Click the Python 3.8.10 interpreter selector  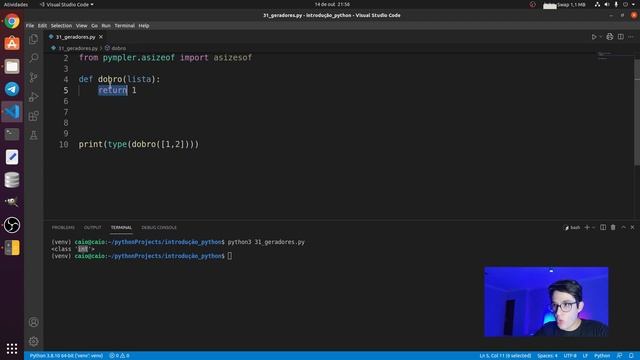66,356
